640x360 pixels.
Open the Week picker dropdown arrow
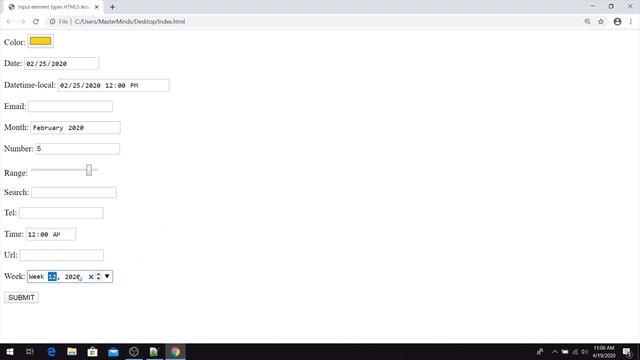[x=107, y=276]
